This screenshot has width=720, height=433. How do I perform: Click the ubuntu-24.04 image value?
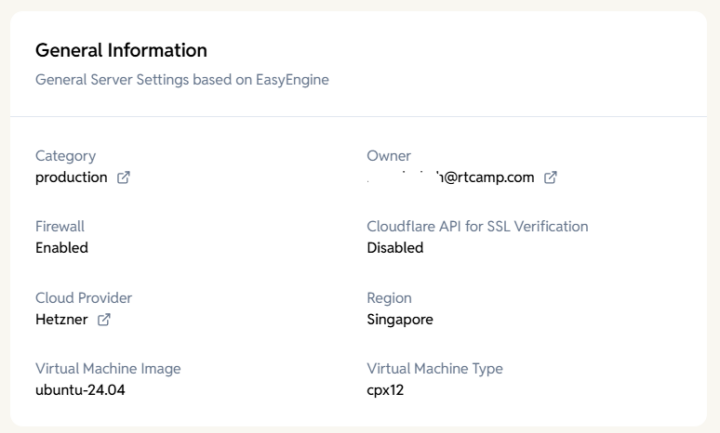click(80, 390)
